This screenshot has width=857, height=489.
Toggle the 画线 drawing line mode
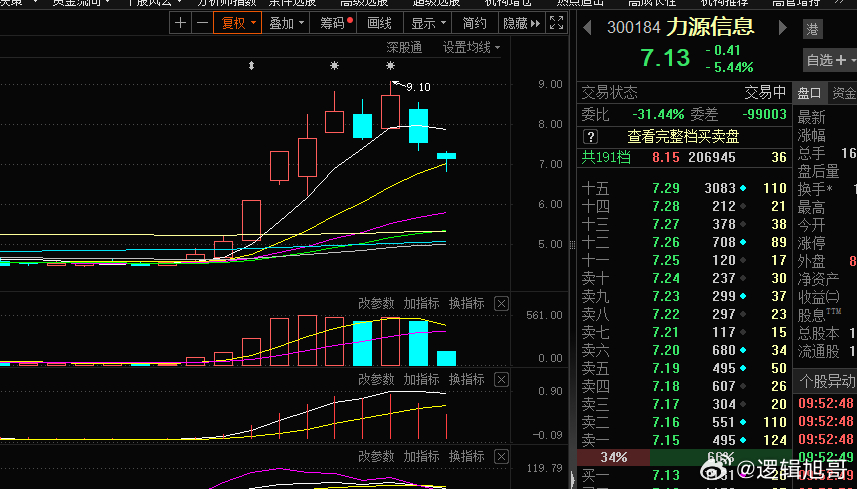click(380, 23)
